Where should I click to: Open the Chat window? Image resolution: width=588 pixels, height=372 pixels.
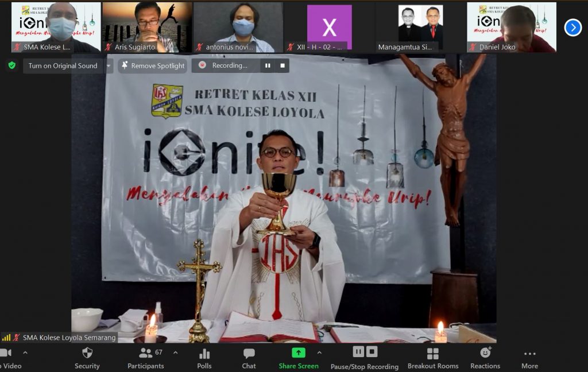[249, 358]
